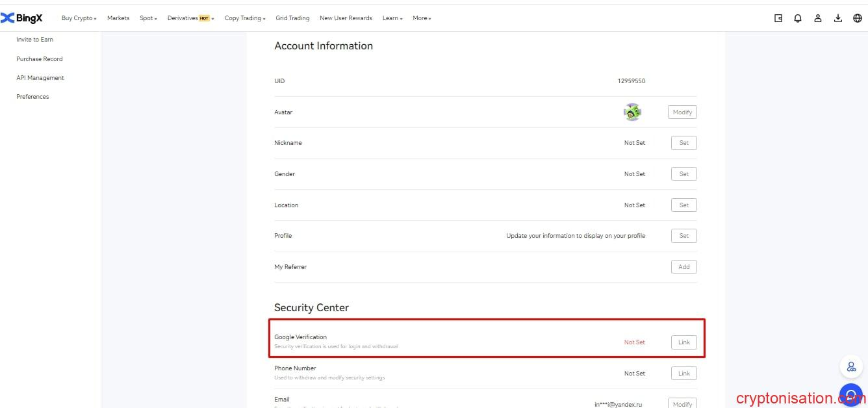
Task: Click Link button for Google Verification
Action: 683,342
